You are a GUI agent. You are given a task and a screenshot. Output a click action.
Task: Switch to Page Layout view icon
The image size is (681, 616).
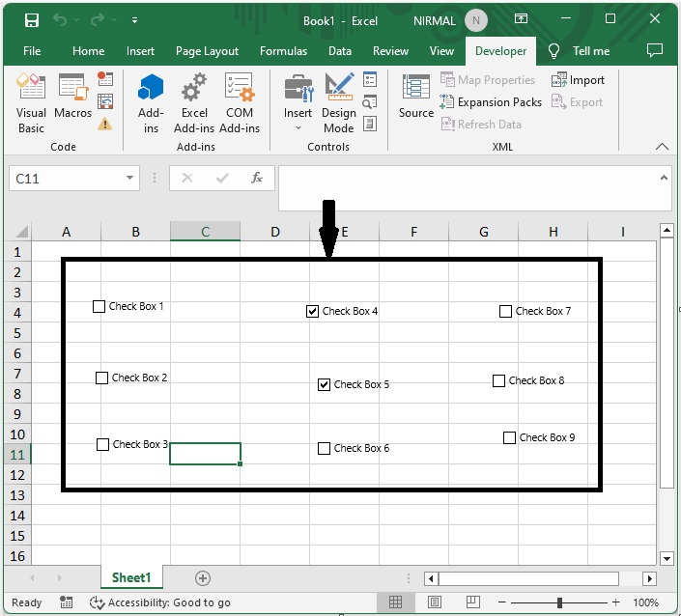pos(435,602)
